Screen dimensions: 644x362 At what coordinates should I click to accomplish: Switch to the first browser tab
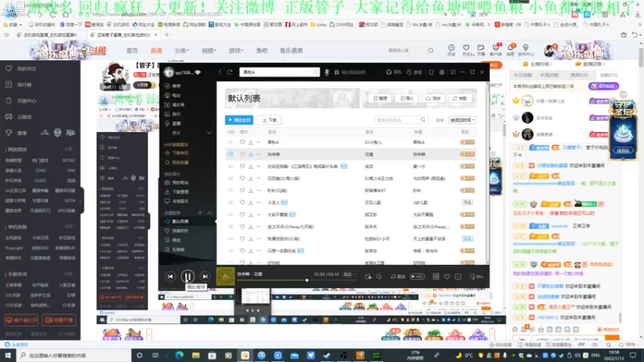pyautogui.click(x=49, y=35)
